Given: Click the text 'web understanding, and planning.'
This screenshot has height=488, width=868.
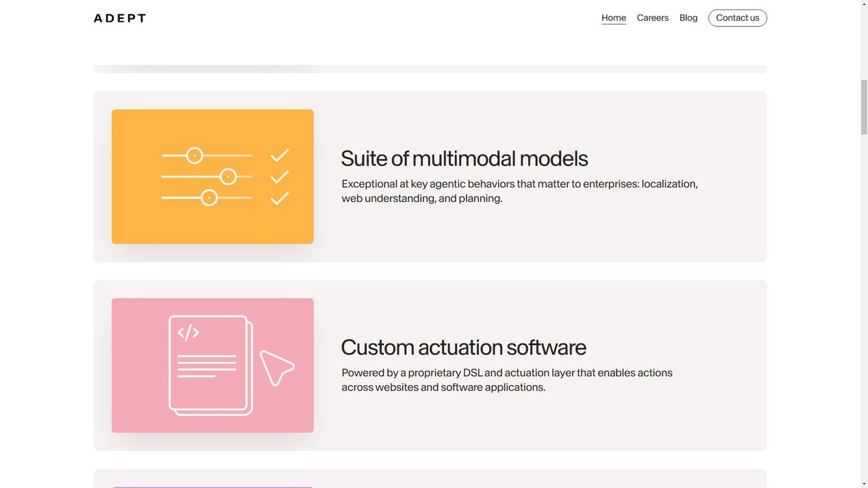Looking at the screenshot, I should tap(422, 199).
